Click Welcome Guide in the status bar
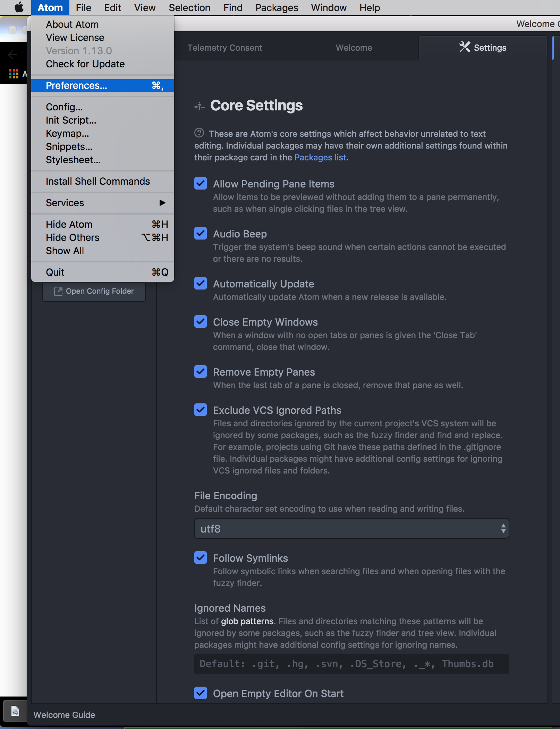The width and height of the screenshot is (560, 729). point(64,715)
